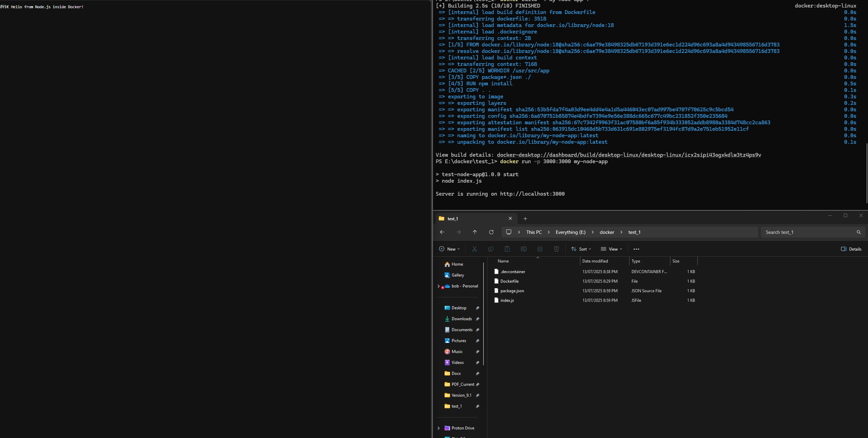Image resolution: width=868 pixels, height=438 pixels.
Task: Select the Paste icon in the toolbar
Action: 507,249
